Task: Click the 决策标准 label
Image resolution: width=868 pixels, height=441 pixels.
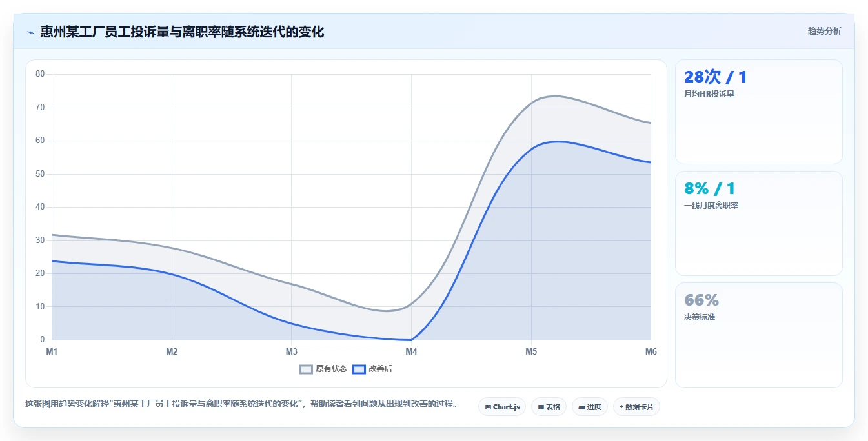Action: pyautogui.click(x=700, y=317)
